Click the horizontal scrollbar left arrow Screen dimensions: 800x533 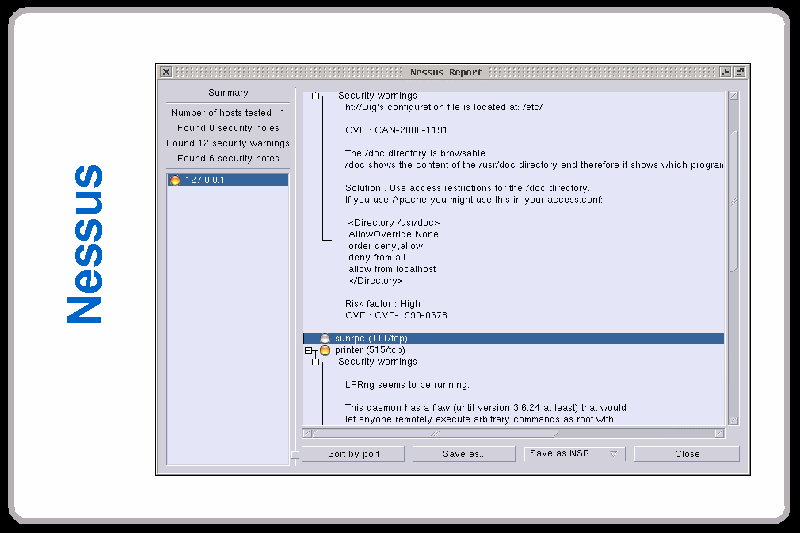[307, 434]
